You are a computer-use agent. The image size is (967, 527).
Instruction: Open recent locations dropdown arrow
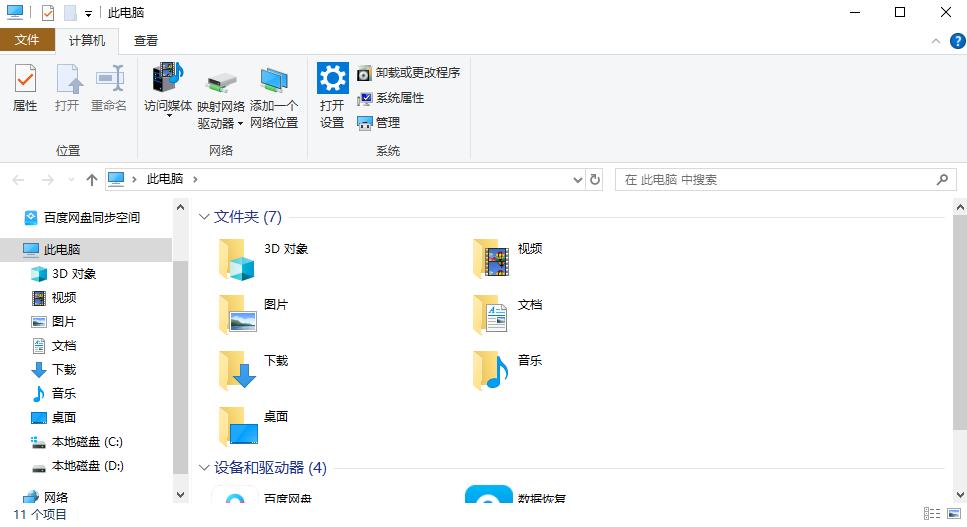click(x=71, y=180)
